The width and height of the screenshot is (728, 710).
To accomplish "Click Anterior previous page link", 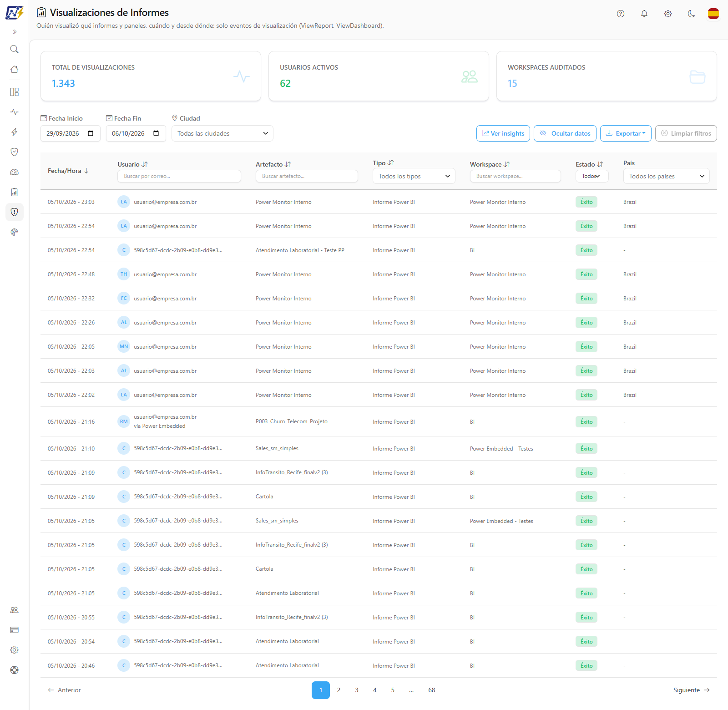I will pyautogui.click(x=64, y=690).
